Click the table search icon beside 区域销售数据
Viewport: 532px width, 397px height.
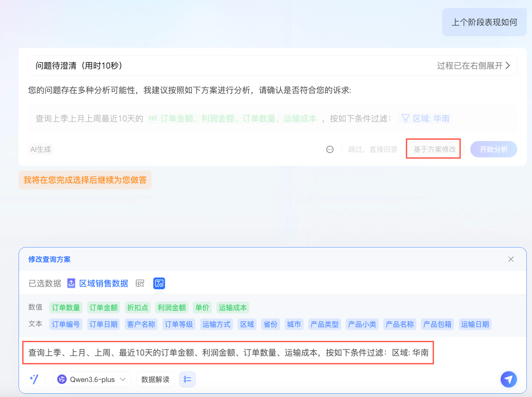point(140,283)
